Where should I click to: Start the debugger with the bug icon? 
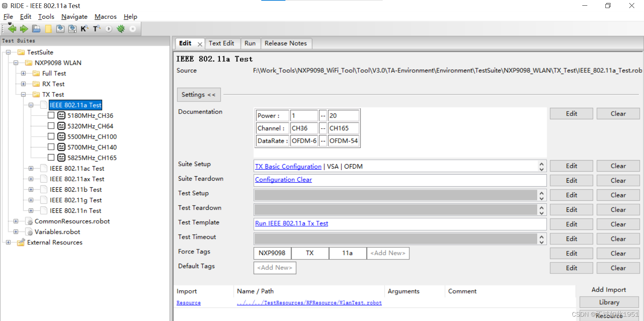point(120,29)
